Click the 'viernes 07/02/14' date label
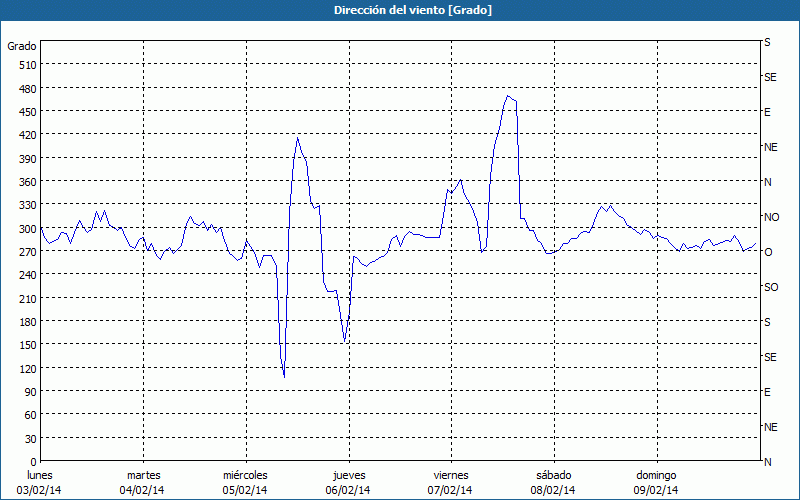The image size is (800, 500). (x=450, y=482)
